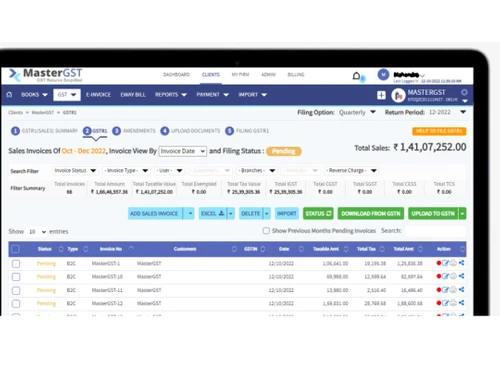Image resolution: width=500 pixels, height=375 pixels.
Task: Open the Clients top menu
Action: [211, 75]
